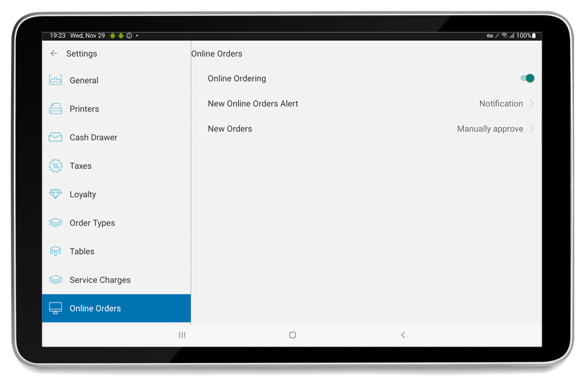Switch to Service Charges settings
The width and height of the screenshot is (588, 389).
[x=100, y=280]
